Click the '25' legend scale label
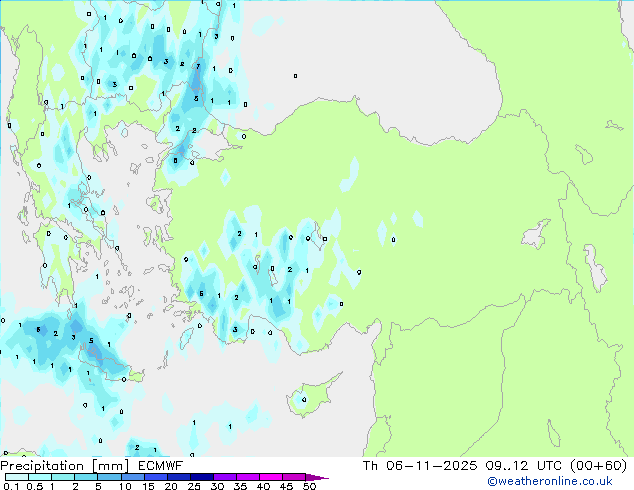Screen dimensions: 634x490 point(194,486)
